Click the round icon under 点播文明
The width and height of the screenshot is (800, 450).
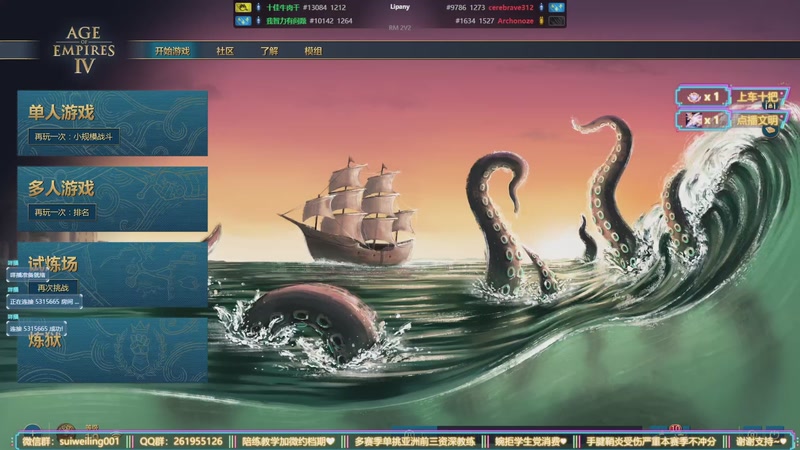pyautogui.click(x=770, y=130)
